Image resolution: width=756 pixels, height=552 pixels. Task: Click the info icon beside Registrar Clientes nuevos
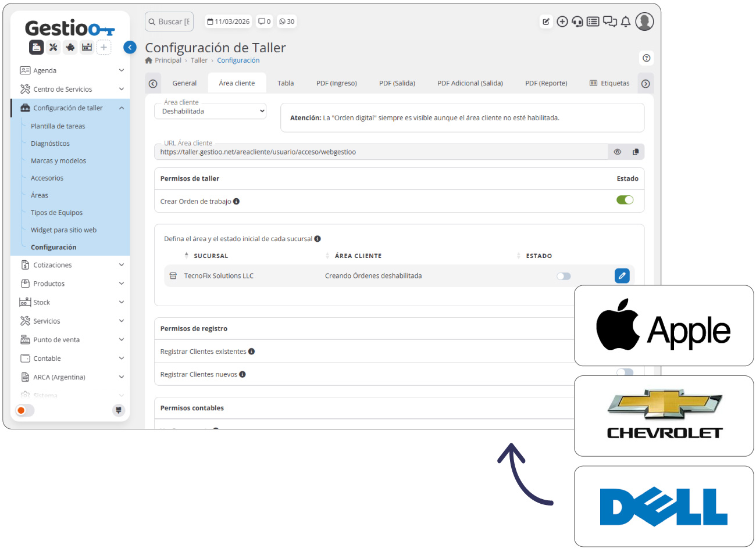tap(243, 375)
